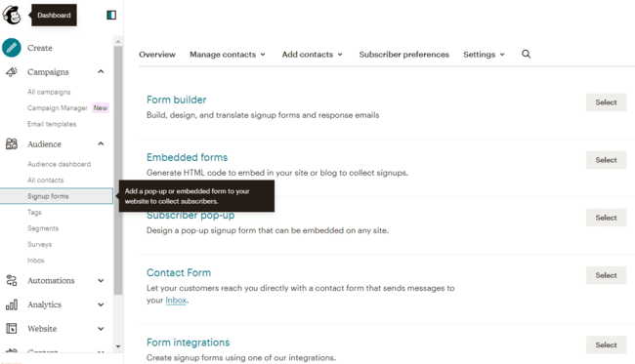Image resolution: width=635 pixels, height=364 pixels.
Task: Click the sidebar vertical scrollbar thumb
Action: click(x=118, y=170)
